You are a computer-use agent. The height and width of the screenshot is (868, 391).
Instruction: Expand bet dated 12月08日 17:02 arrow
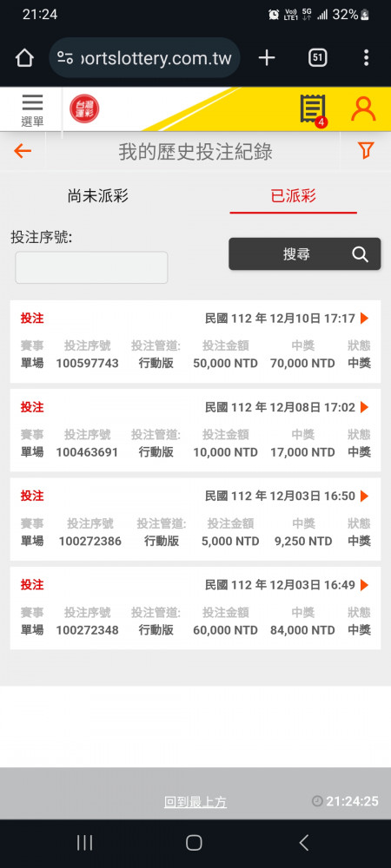(x=364, y=407)
